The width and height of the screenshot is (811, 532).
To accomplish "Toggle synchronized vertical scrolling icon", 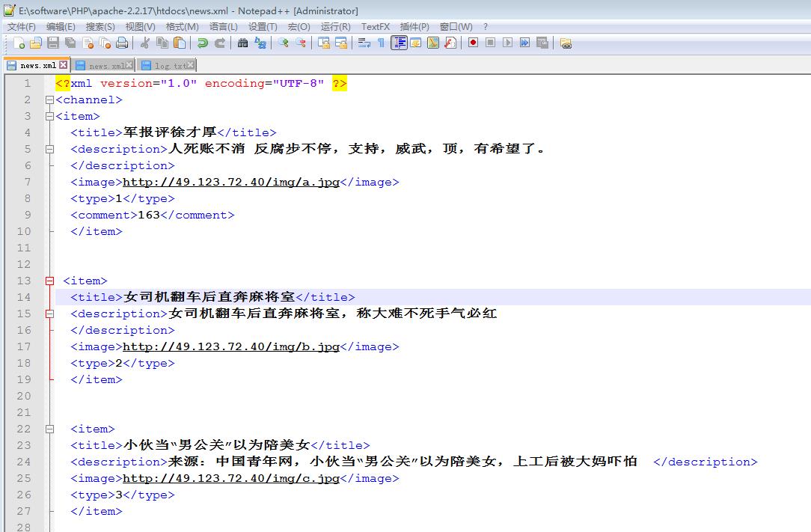I will (324, 43).
